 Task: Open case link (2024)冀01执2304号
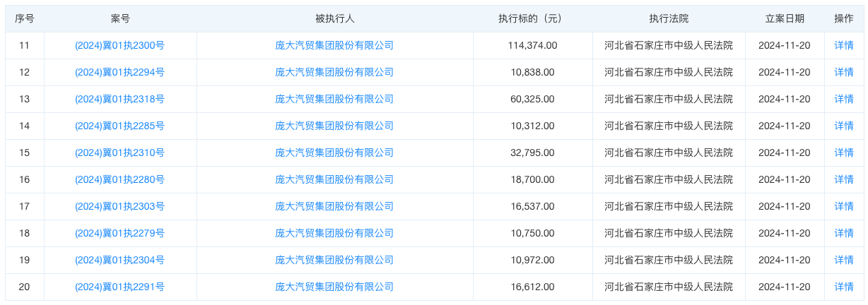tap(119, 260)
